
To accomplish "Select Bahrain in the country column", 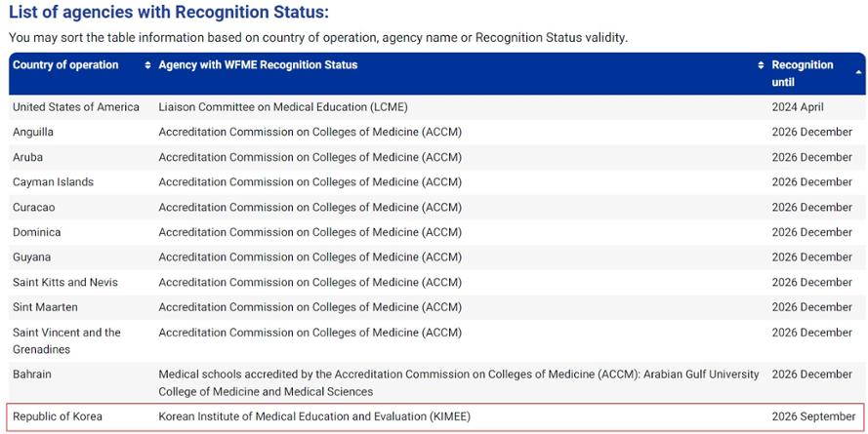I will click(x=32, y=375).
